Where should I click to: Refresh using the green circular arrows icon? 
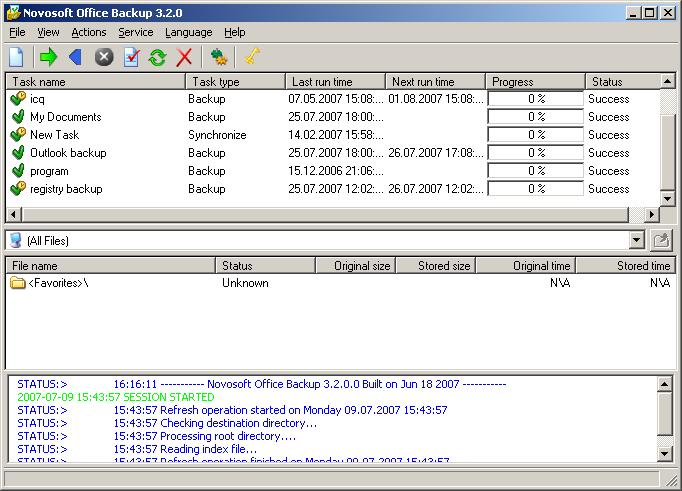coord(157,57)
